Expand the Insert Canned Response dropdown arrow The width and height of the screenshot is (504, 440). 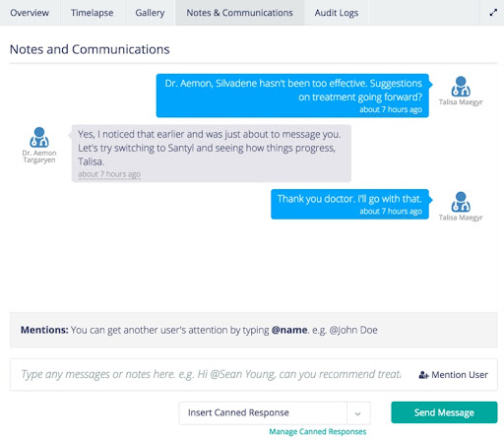358,413
